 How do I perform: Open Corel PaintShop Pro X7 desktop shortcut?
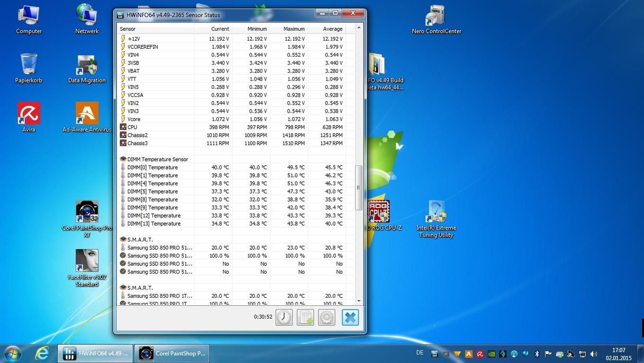(87, 219)
